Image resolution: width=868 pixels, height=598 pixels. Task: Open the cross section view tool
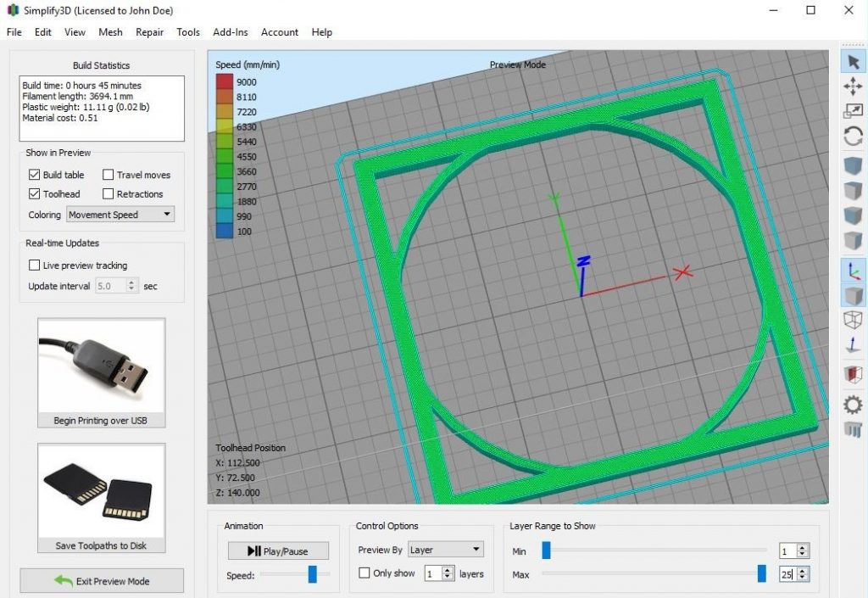pyautogui.click(x=853, y=374)
